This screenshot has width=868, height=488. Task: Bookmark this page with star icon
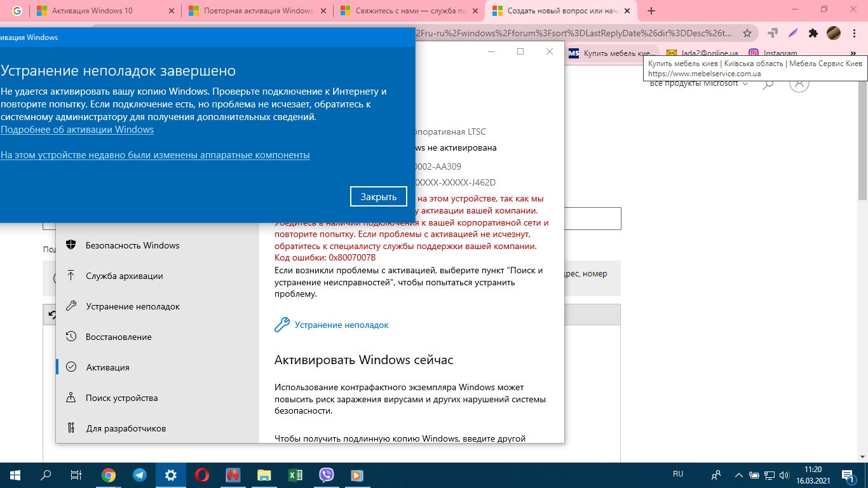pos(747,33)
